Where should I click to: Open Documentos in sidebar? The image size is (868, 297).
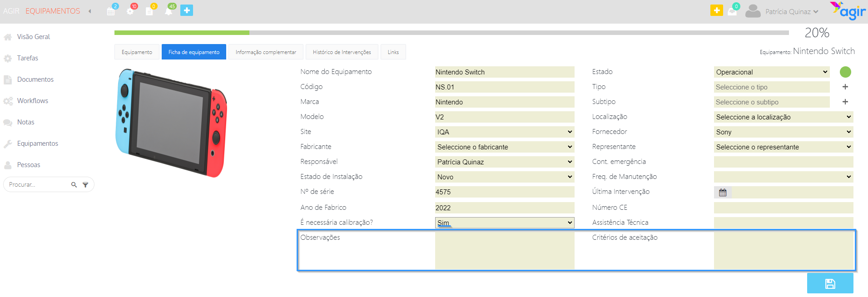pyautogui.click(x=35, y=79)
